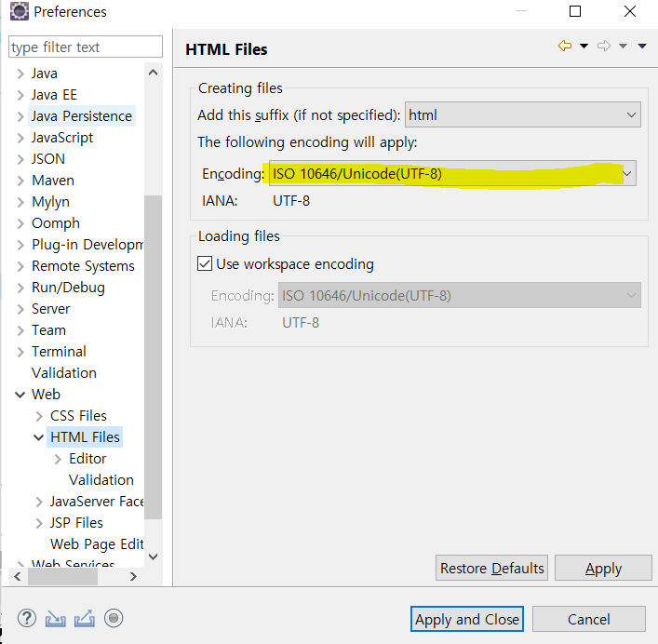Click the vertical scrollbar thumb in tree
Viewport: 658px width, 644px height.
coord(154,356)
